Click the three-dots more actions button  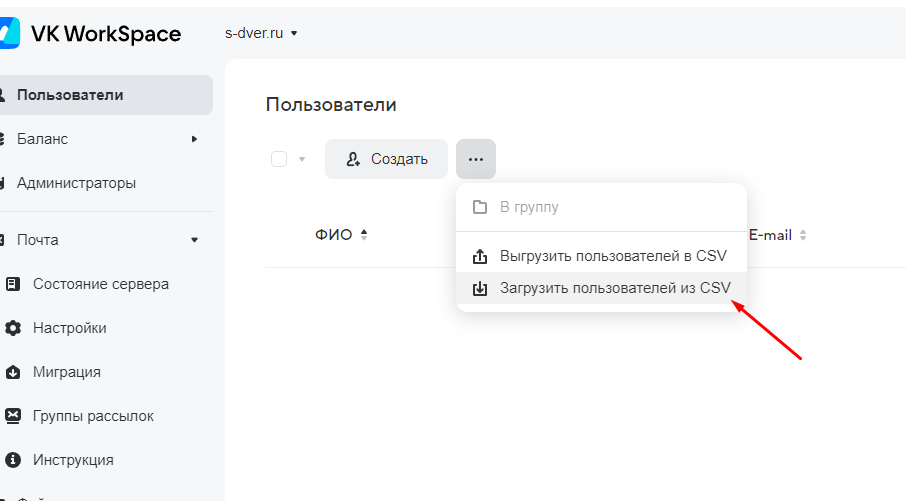476,159
